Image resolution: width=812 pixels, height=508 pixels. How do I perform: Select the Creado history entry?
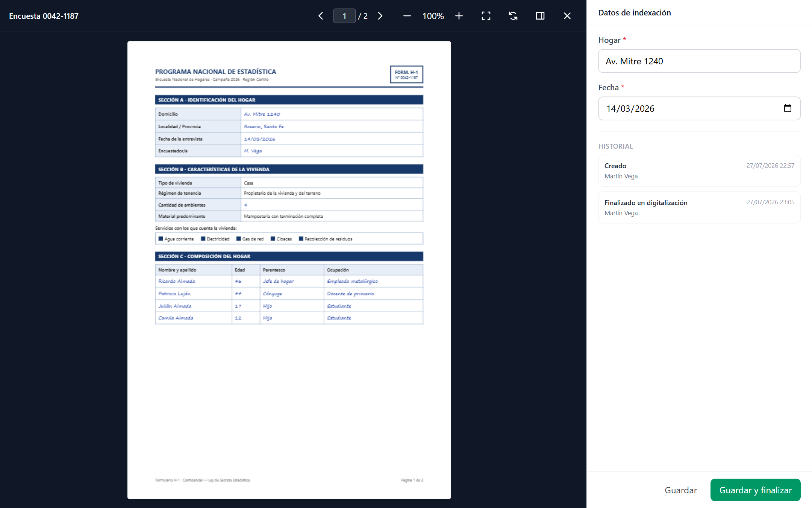699,171
